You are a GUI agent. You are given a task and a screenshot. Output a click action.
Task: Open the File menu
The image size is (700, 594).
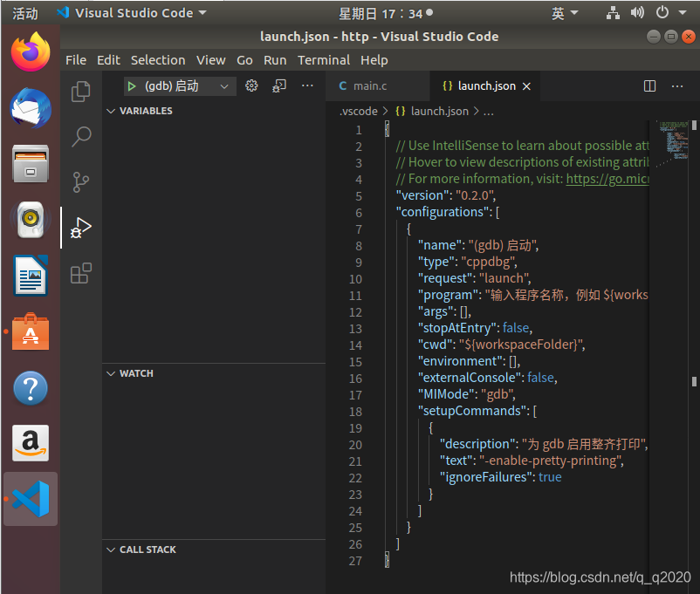click(76, 60)
